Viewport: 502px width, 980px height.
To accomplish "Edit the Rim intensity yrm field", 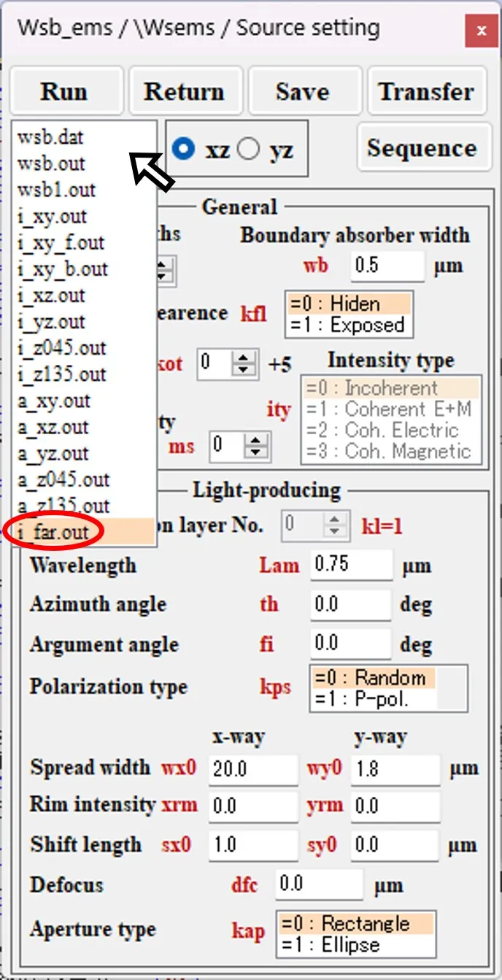I will coord(395,806).
